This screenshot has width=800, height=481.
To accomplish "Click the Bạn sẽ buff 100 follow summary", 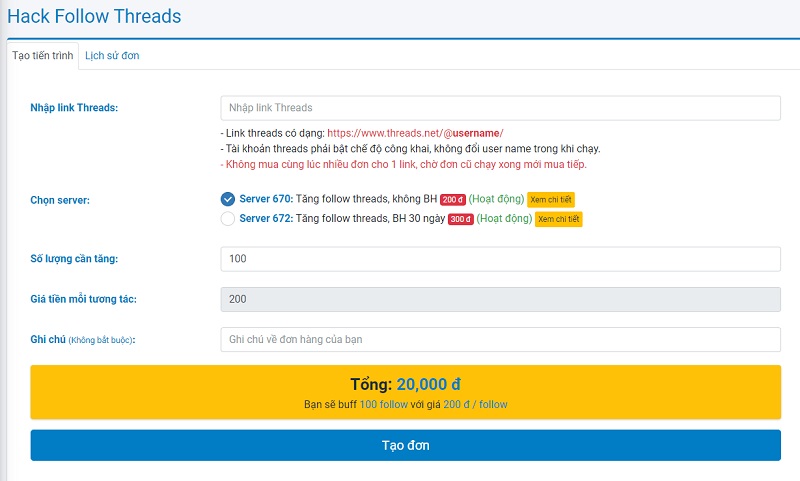I will (406, 404).
